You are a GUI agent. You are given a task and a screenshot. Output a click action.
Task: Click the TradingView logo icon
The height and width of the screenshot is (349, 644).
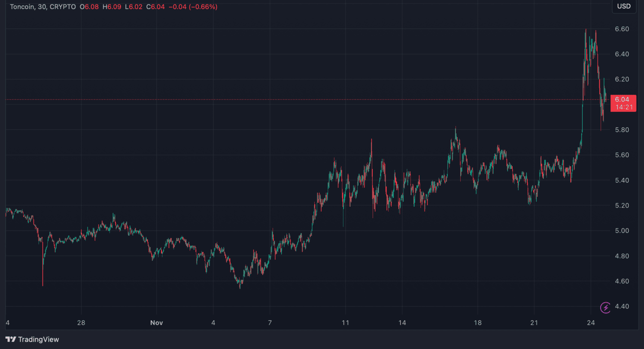click(x=11, y=340)
